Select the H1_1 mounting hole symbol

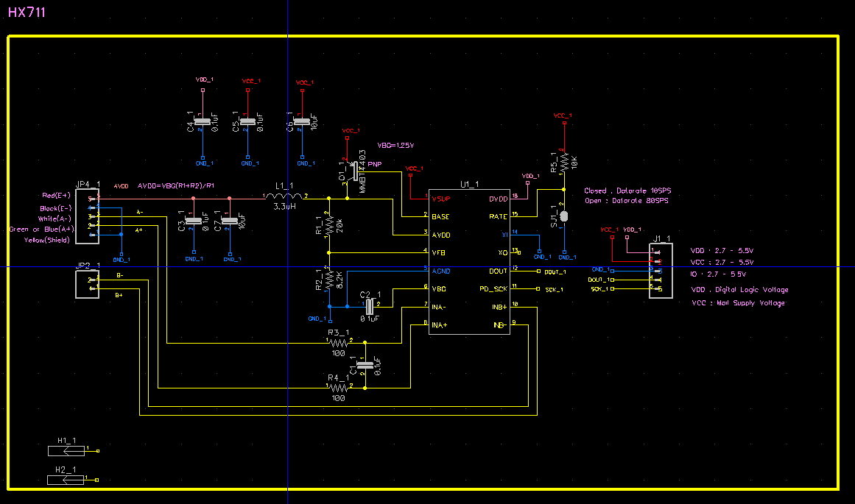point(66,450)
